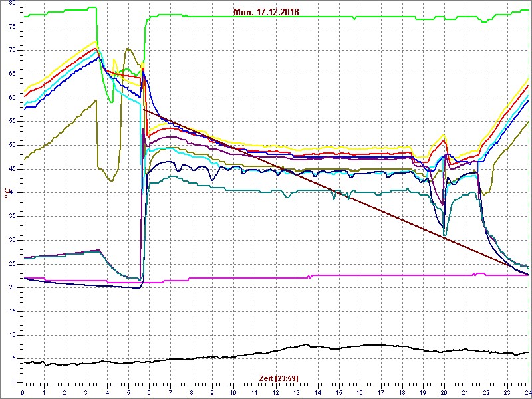Select the y-axis tick label 35
Screen dimensions: 532x399
(x=11, y=217)
